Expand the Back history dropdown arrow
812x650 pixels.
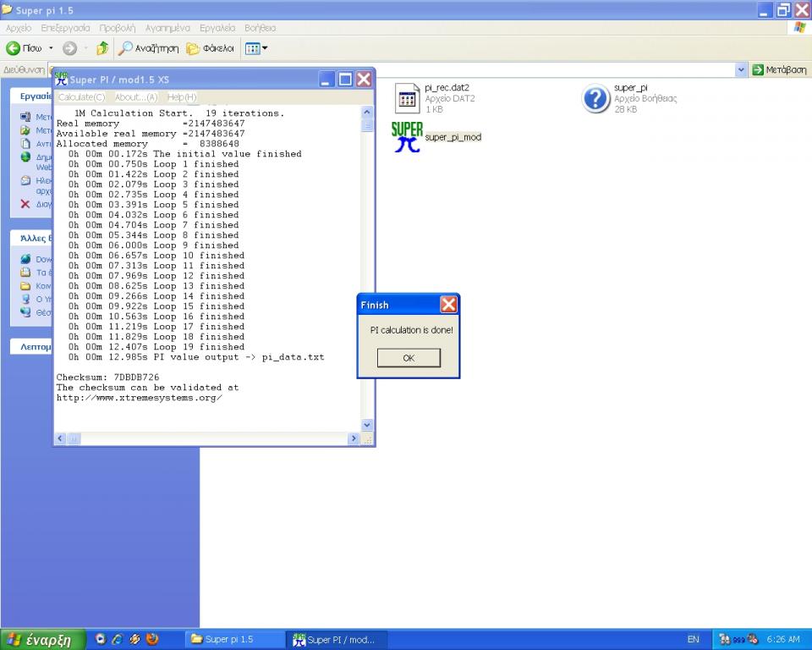[x=51, y=48]
